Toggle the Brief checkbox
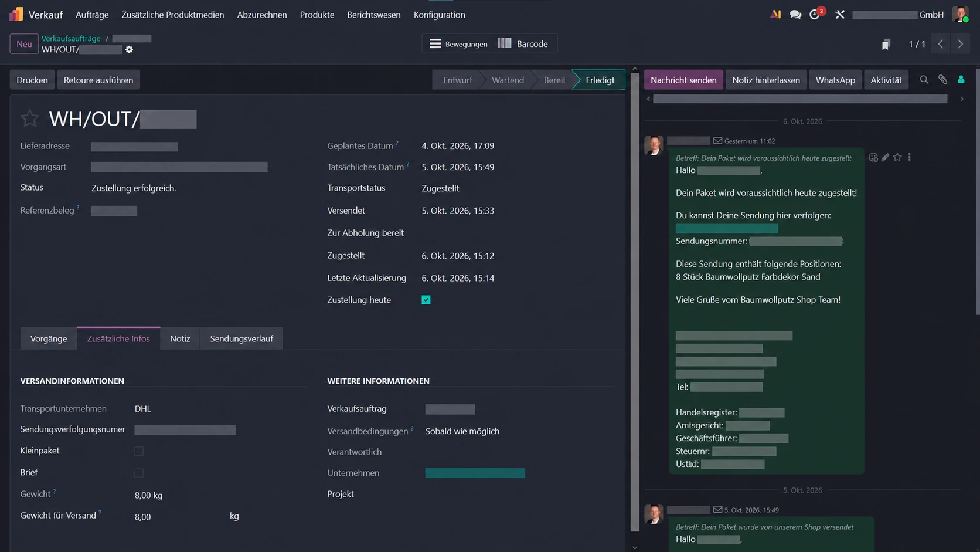Viewport: 980px width, 552px height. (139, 473)
